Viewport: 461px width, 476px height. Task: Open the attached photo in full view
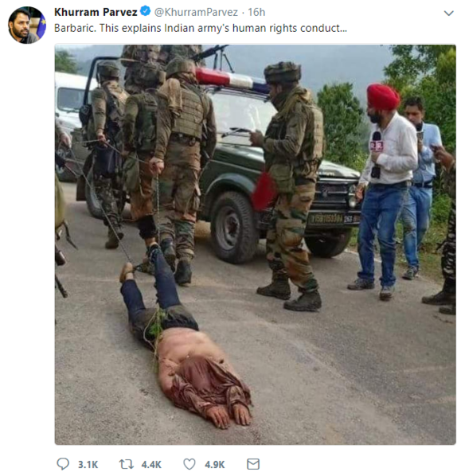coord(255,244)
